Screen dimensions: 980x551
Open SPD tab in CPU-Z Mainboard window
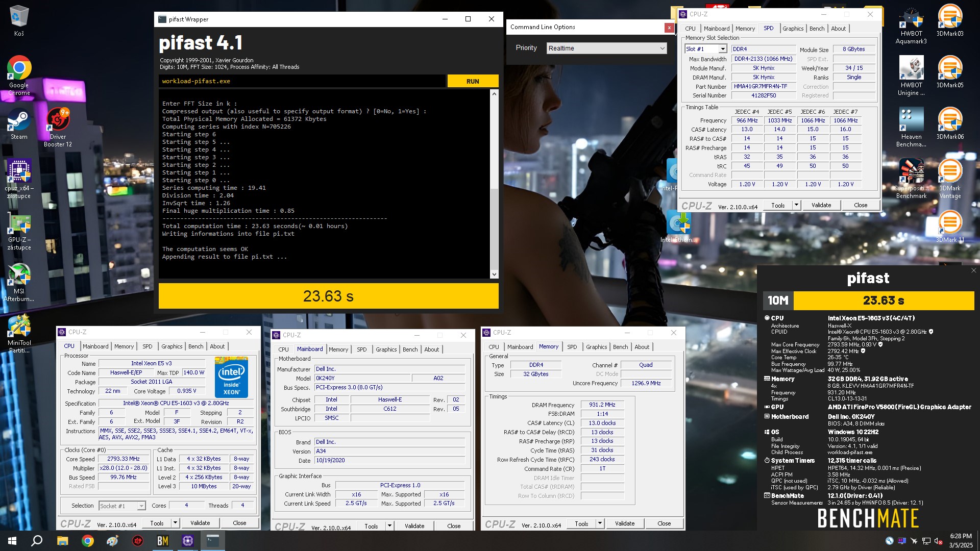(361, 349)
